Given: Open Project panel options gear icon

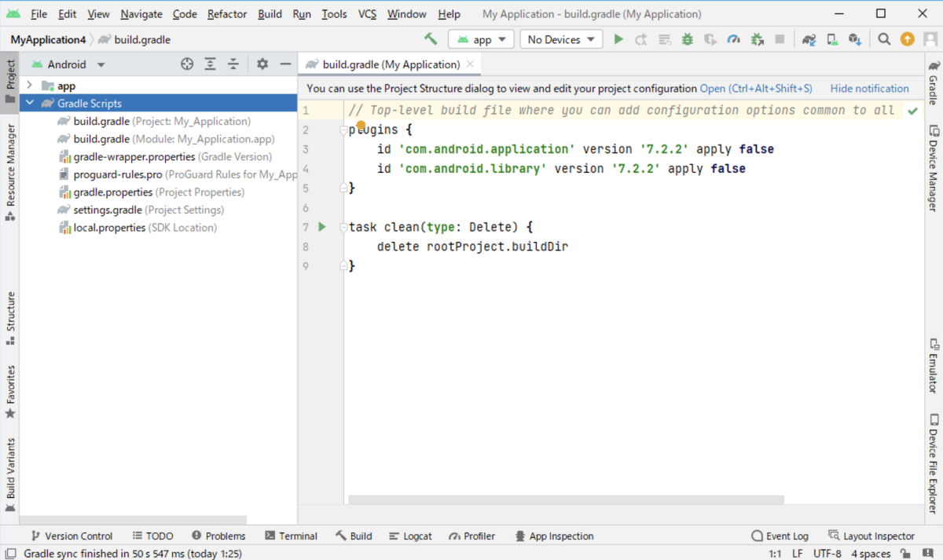Looking at the screenshot, I should (x=262, y=64).
